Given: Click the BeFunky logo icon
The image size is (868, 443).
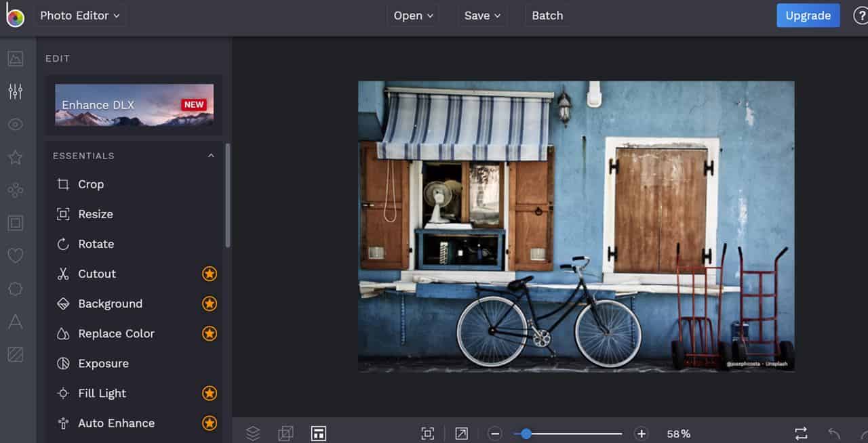Looking at the screenshot, I should click(x=15, y=16).
